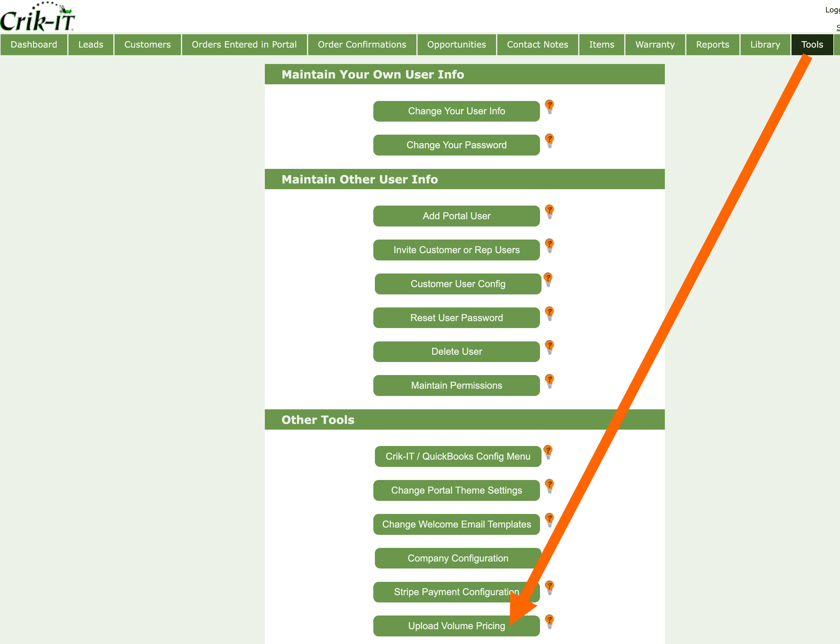The height and width of the screenshot is (644, 840).
Task: Go to the Reports tab
Action: coord(712,45)
